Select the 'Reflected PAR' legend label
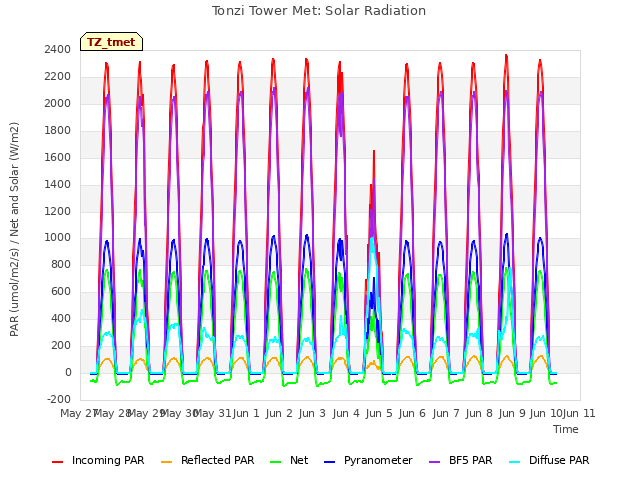 (218, 460)
